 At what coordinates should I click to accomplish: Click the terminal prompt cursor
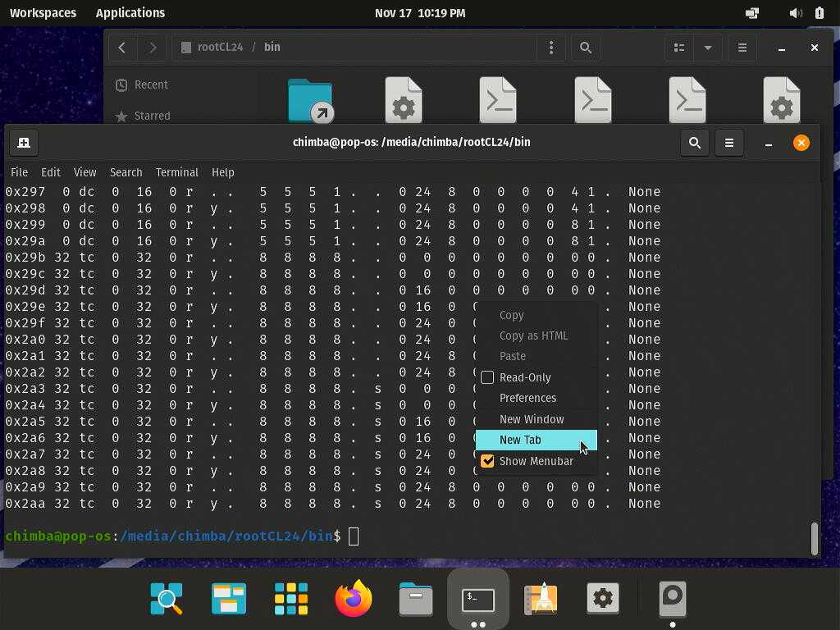pyautogui.click(x=354, y=536)
